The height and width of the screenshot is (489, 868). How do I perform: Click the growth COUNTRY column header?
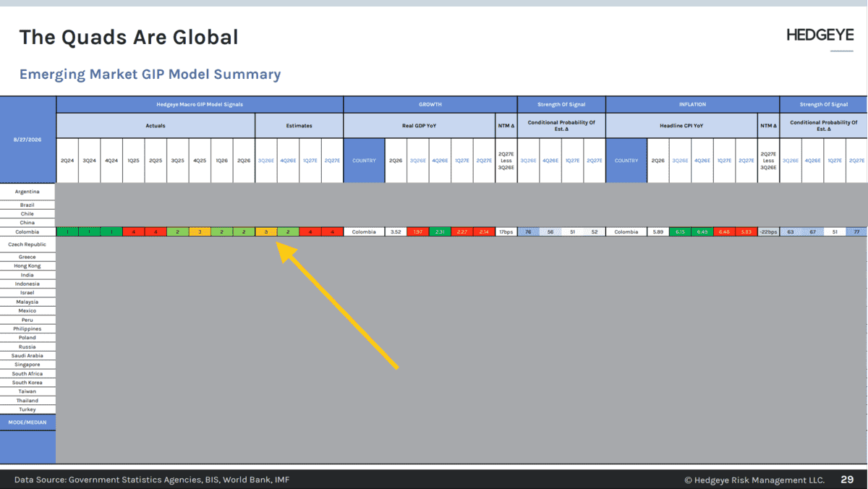coord(364,160)
